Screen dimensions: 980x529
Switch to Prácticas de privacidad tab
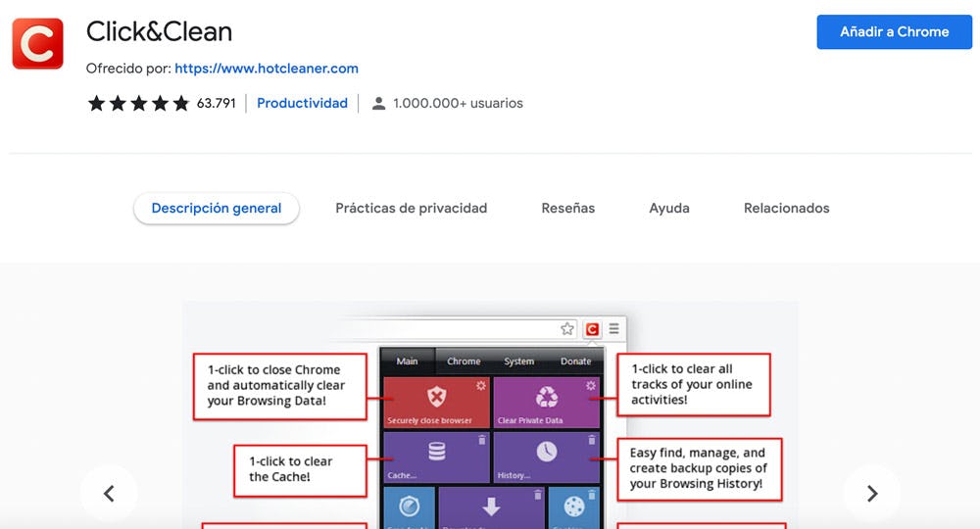[x=412, y=208]
